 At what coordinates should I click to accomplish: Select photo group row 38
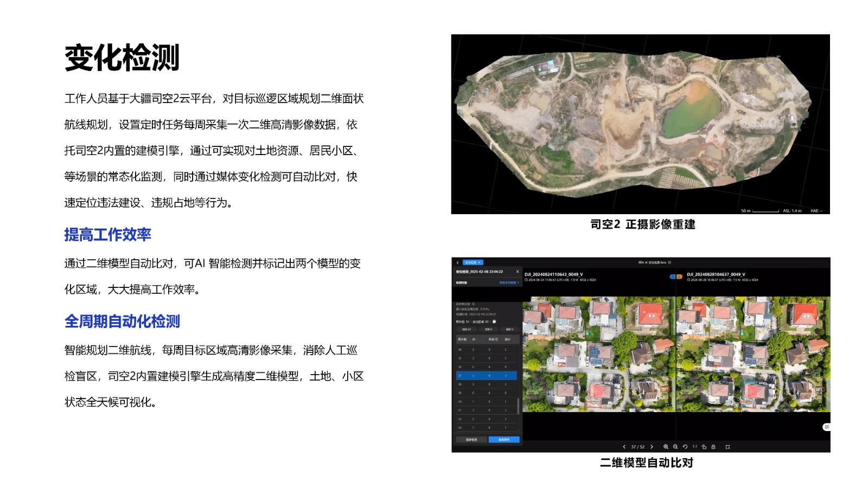pyautogui.click(x=487, y=384)
